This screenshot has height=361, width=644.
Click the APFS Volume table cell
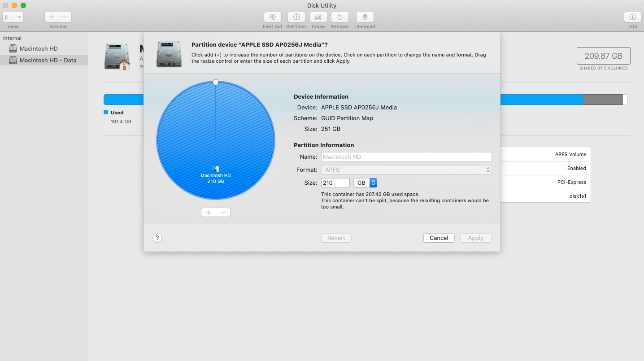tap(570, 154)
